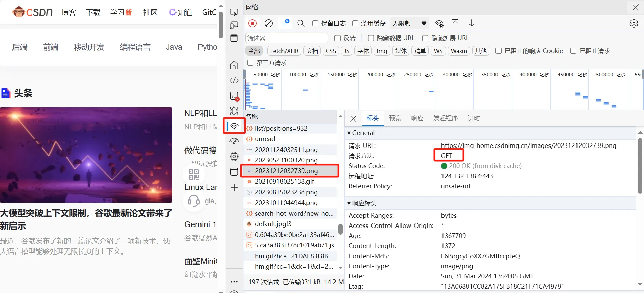Stop recording network log
This screenshot has width=644, height=293.
[252, 23]
